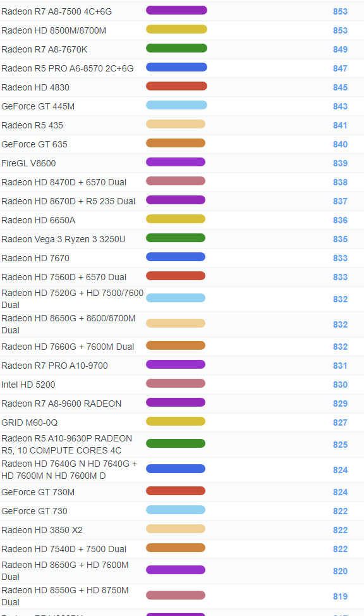Click the green bar for Radeon R7 A8-7670K
The image size is (364, 616).
[177, 48]
